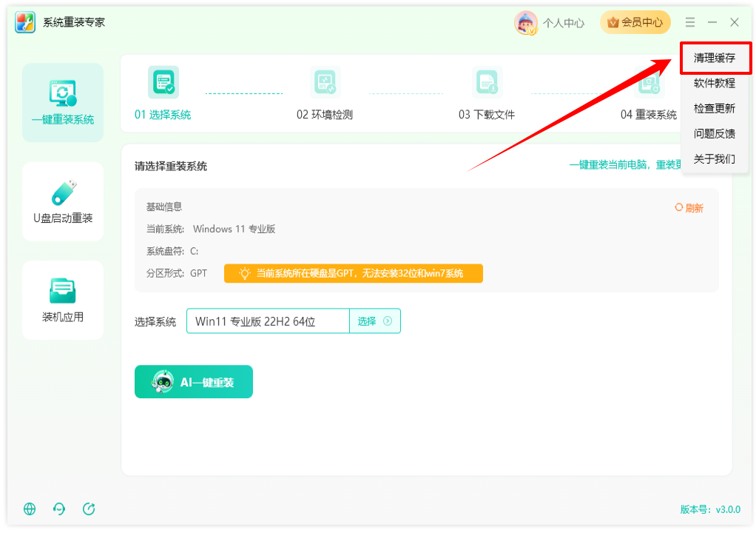The height and width of the screenshot is (533, 756).
Task: Click the 01 选择系统 step label
Action: pyautogui.click(x=163, y=115)
